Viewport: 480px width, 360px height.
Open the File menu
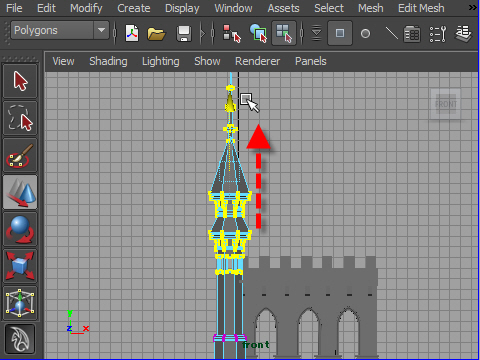(14, 8)
